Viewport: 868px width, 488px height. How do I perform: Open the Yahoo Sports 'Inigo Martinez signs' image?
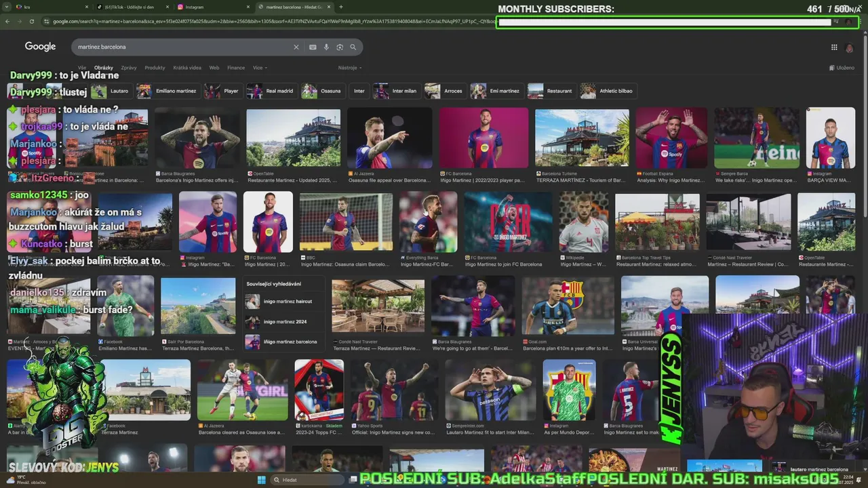(x=393, y=390)
